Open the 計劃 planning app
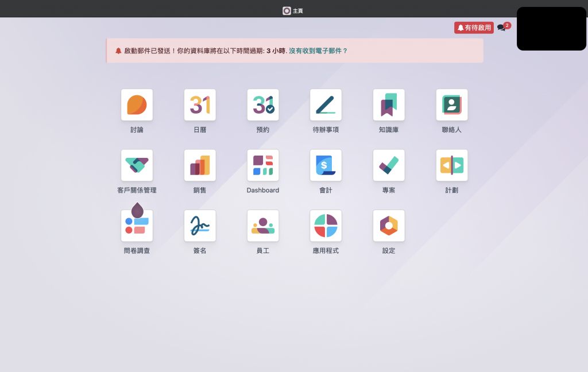Image resolution: width=588 pixels, height=372 pixels. point(452,165)
